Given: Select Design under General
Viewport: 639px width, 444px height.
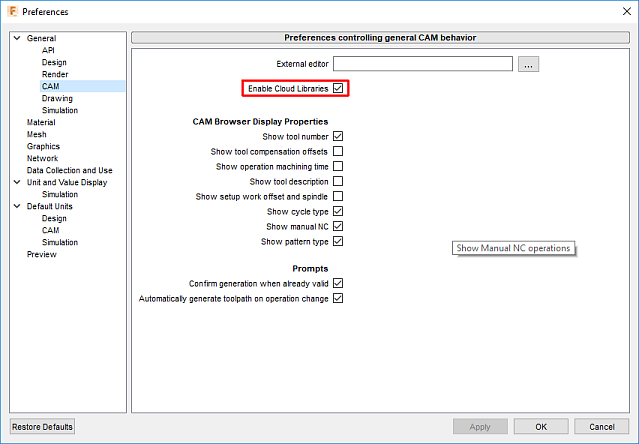Looking at the screenshot, I should click(x=54, y=62).
